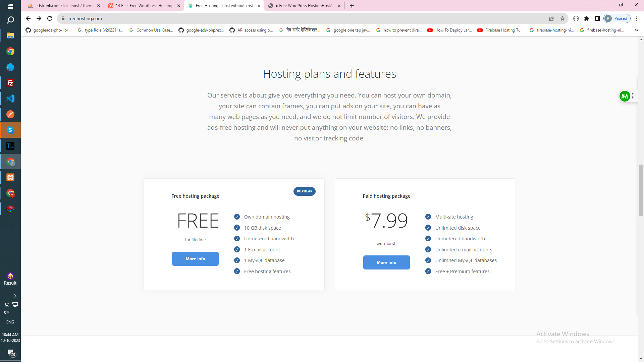Click the 1 MySQL database checkmark
Viewport: 644px width, 362px height.
click(237, 260)
